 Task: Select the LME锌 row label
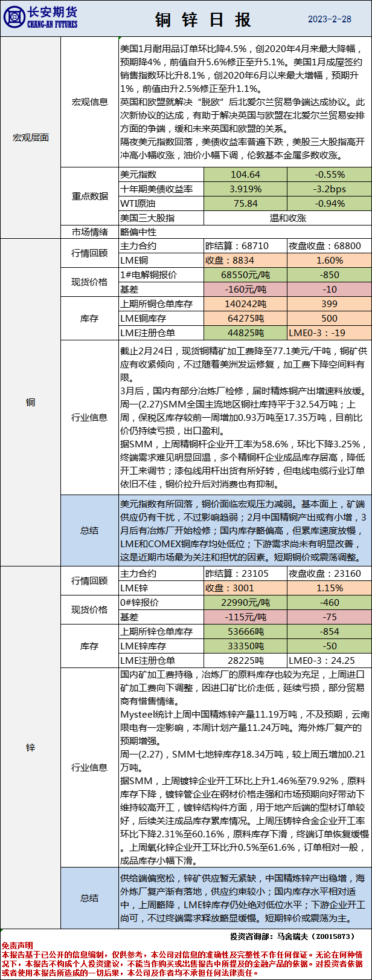coord(161,588)
